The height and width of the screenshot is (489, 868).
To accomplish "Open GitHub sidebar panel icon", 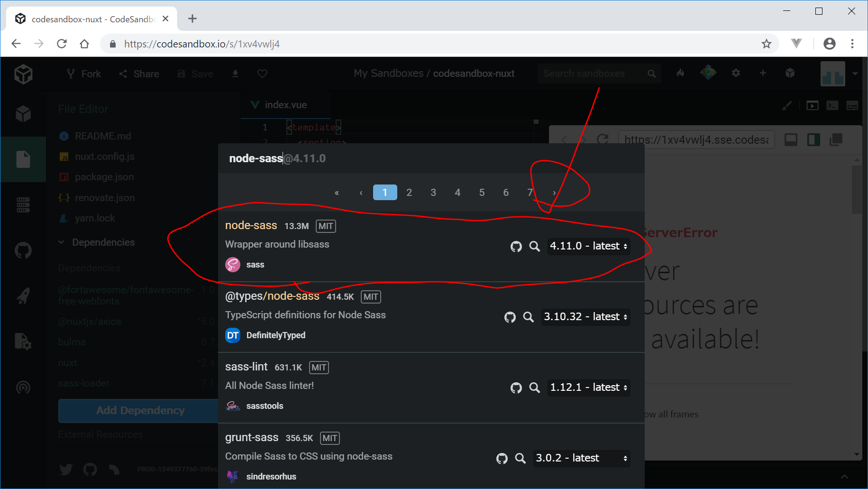I will click(23, 250).
